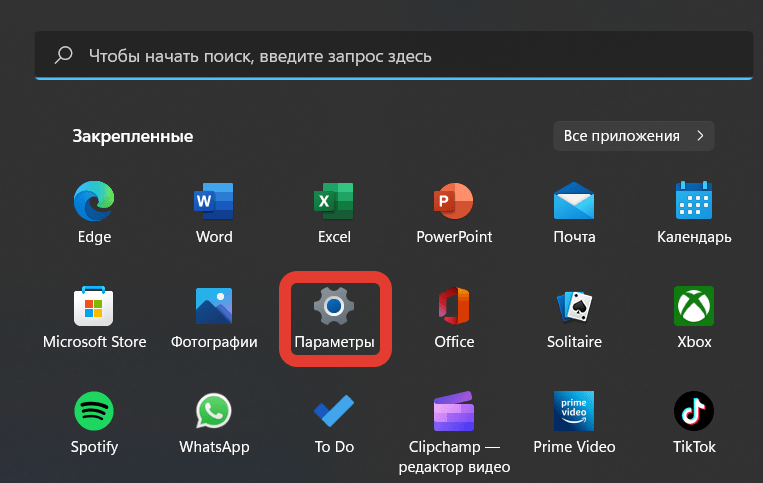The width and height of the screenshot is (763, 483).
Task: Open the Фотографии photos app
Action: click(x=214, y=306)
